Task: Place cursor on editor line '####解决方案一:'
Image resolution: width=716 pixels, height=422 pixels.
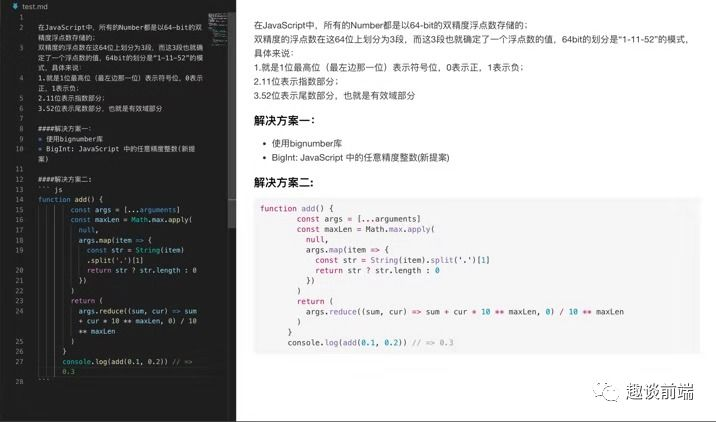Action: [x=64, y=129]
